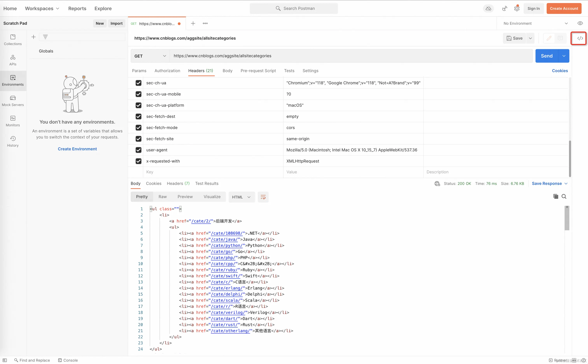Expand the Send button dropdown arrow

click(x=564, y=56)
